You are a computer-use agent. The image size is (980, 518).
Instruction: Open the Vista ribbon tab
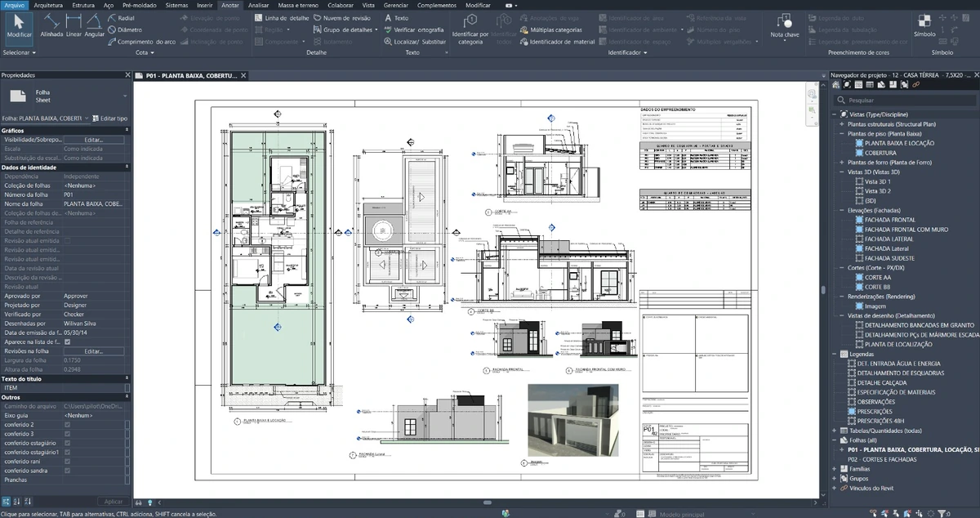click(369, 5)
